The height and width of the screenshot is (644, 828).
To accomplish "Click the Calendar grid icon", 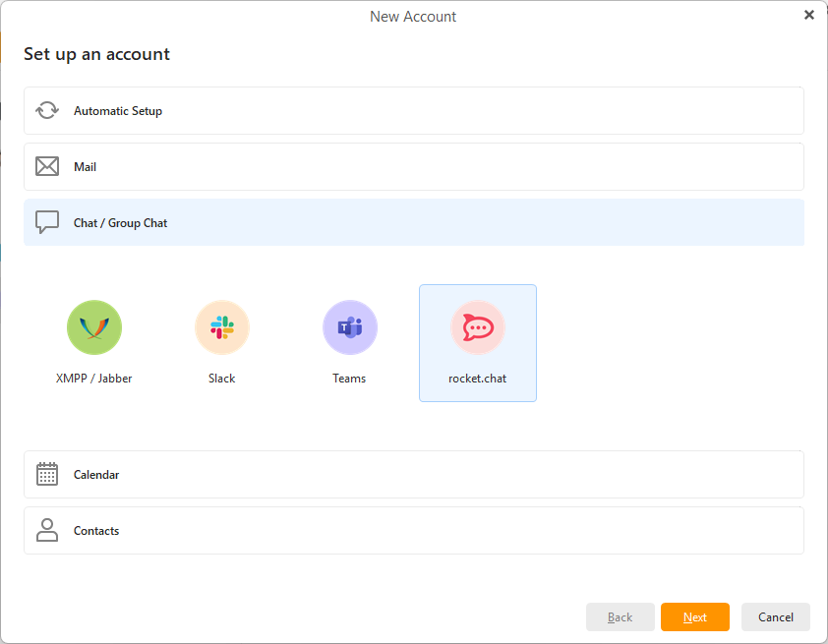I will tap(47, 475).
